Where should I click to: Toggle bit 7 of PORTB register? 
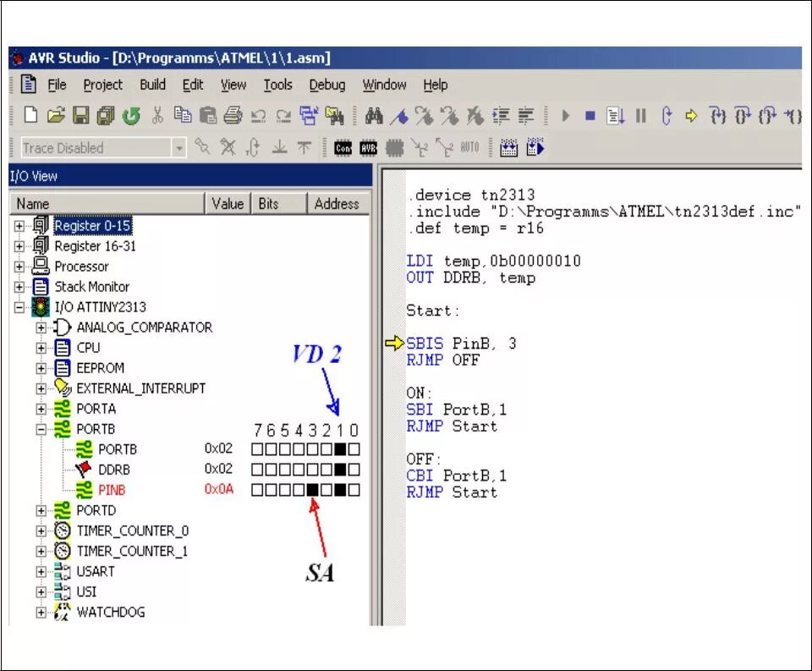[x=257, y=449]
